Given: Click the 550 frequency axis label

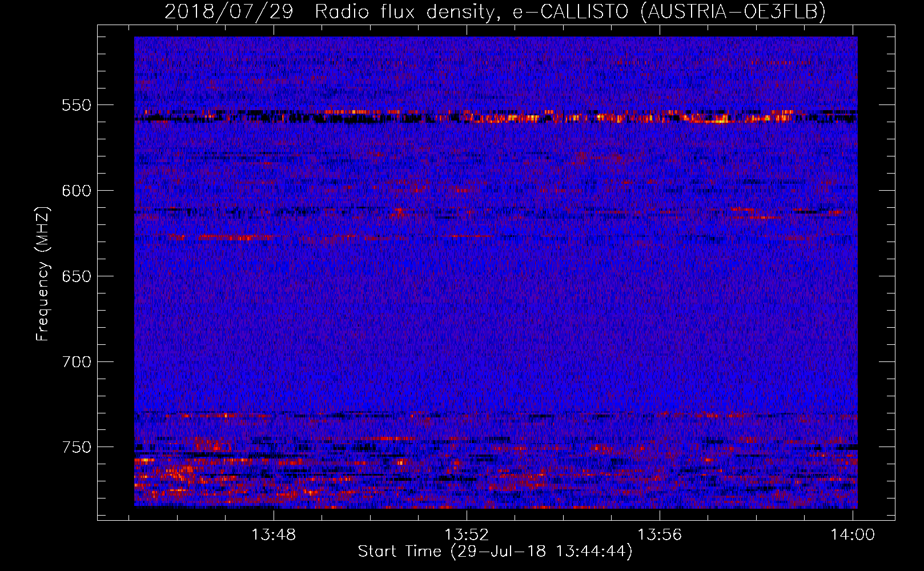Looking at the screenshot, I should [x=77, y=105].
